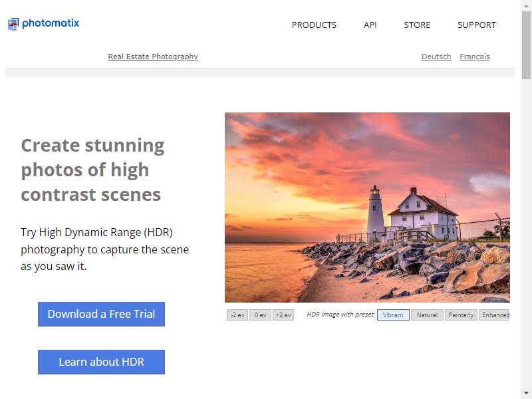Select the Enhanced HDR preset
The image size is (532, 399).
point(494,315)
